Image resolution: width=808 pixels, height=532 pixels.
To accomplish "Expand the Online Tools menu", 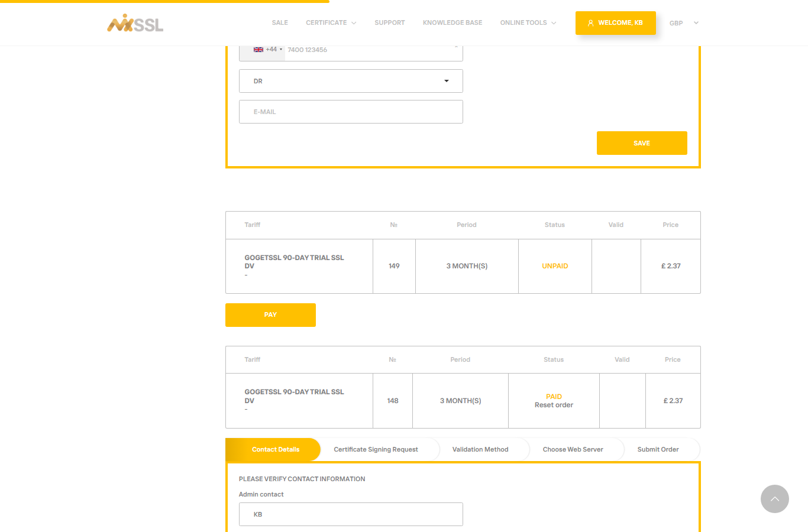I will point(528,23).
